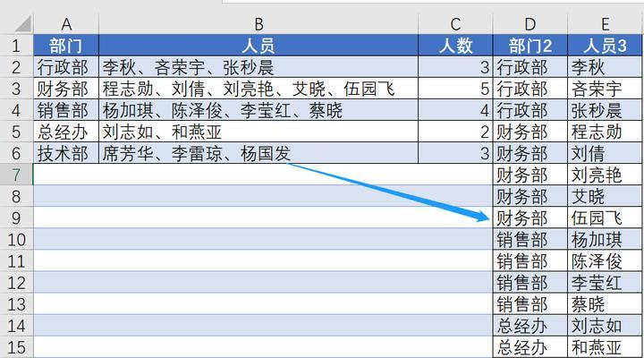This screenshot has width=644, height=358.
Task: Select row 1 header
Action: coord(16,46)
